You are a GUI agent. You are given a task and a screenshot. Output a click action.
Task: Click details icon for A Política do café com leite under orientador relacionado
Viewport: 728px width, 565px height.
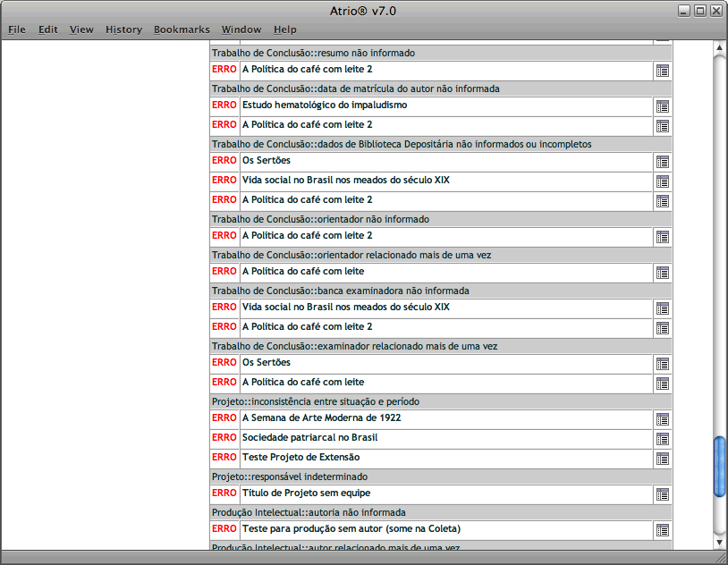pyautogui.click(x=662, y=273)
